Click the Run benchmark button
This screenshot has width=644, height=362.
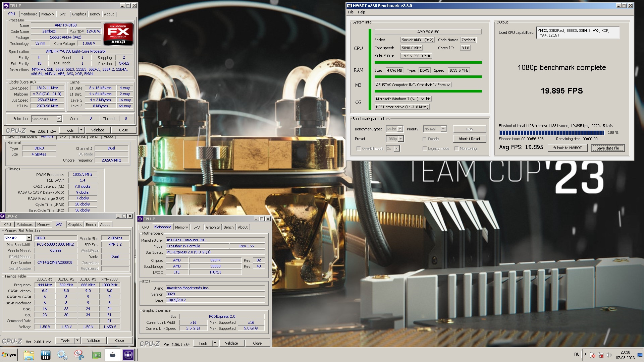(x=469, y=129)
